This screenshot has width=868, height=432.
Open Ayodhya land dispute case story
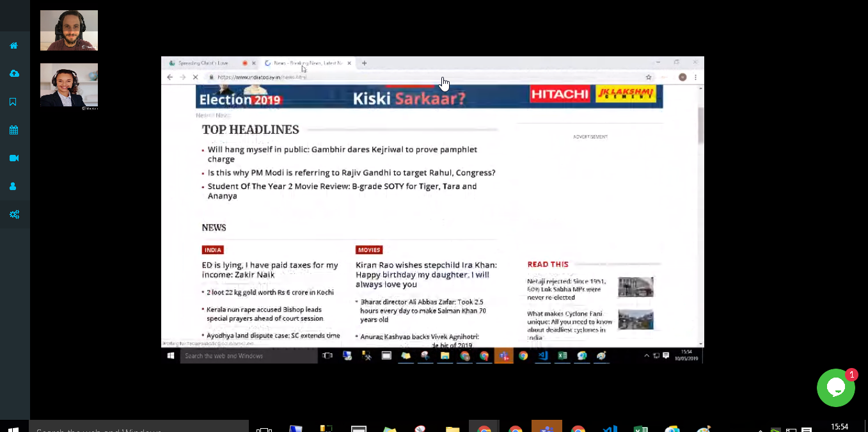pyautogui.click(x=273, y=335)
